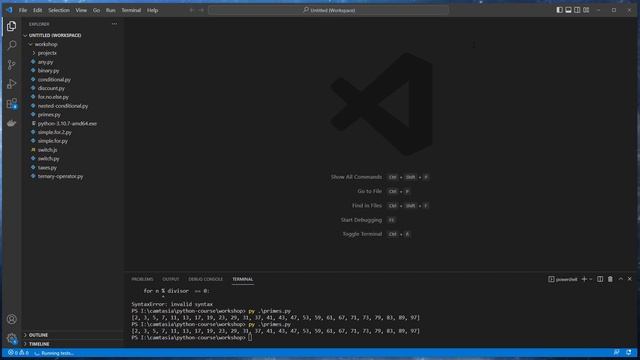The height and width of the screenshot is (360, 640).
Task: Open the Terminal menu
Action: 131,10
